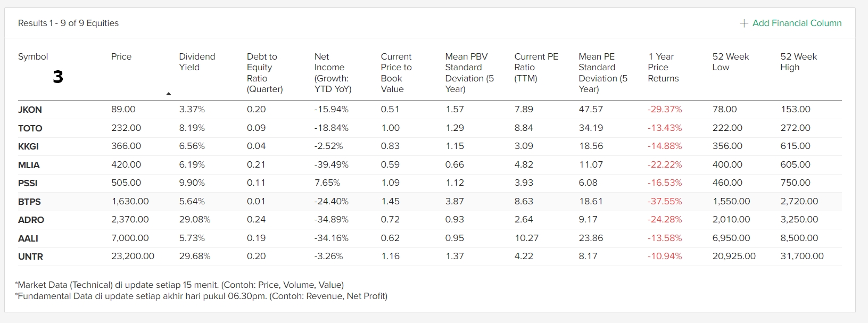Open the MLIA equity link
This screenshot has height=323, width=868.
(29, 165)
